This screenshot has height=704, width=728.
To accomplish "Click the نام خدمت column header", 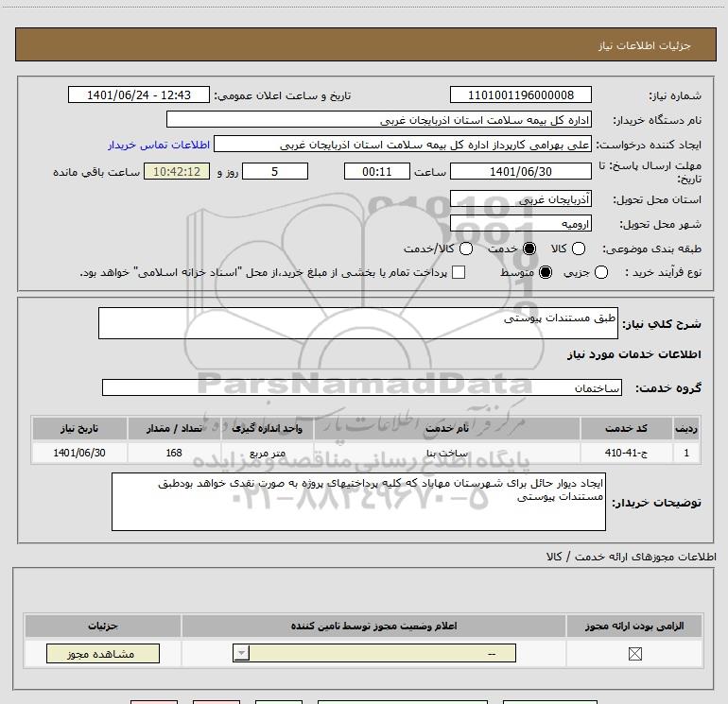I will coord(447,428).
